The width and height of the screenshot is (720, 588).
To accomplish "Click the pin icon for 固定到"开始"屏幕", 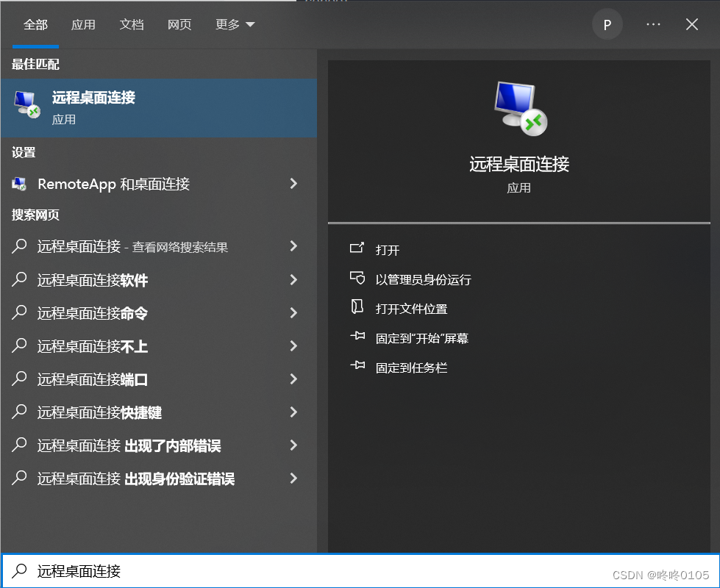I will point(357,337).
